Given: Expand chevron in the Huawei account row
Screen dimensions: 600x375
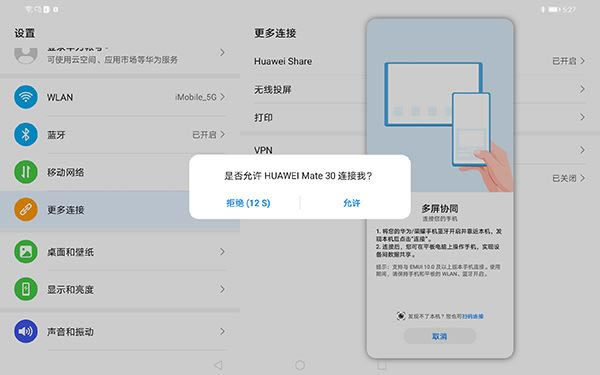Looking at the screenshot, I should tap(222, 52).
